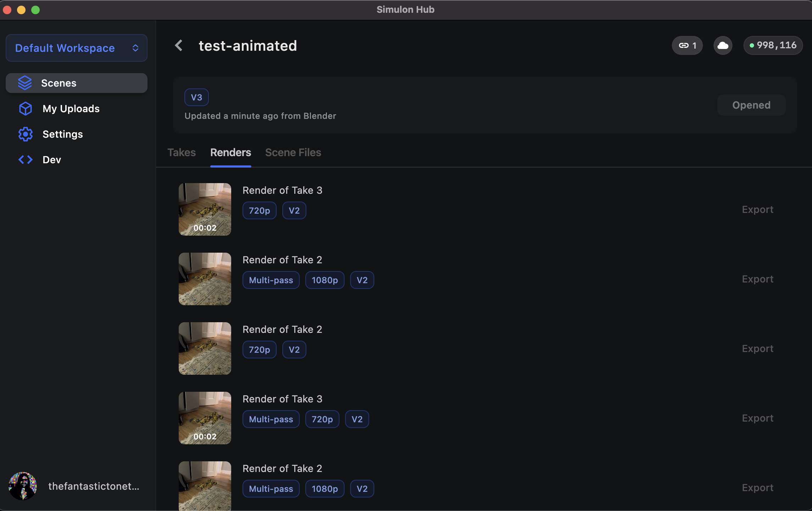This screenshot has height=511, width=812.
Task: Switch to the Takes tab
Action: tap(182, 153)
